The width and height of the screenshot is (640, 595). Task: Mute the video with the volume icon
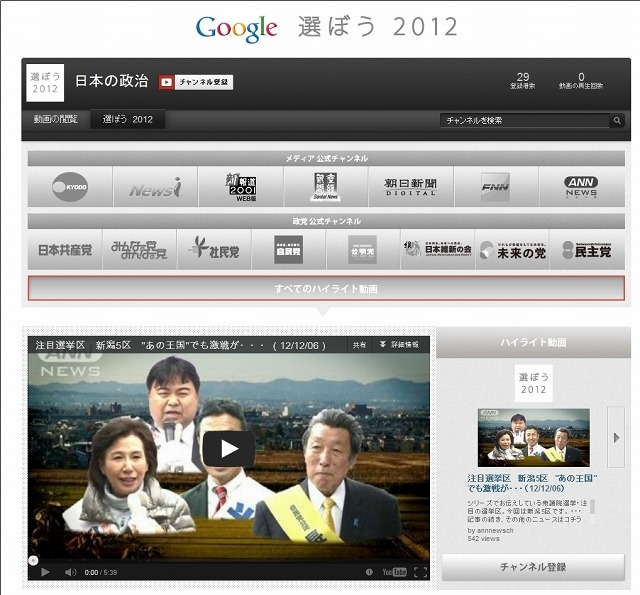[70, 572]
